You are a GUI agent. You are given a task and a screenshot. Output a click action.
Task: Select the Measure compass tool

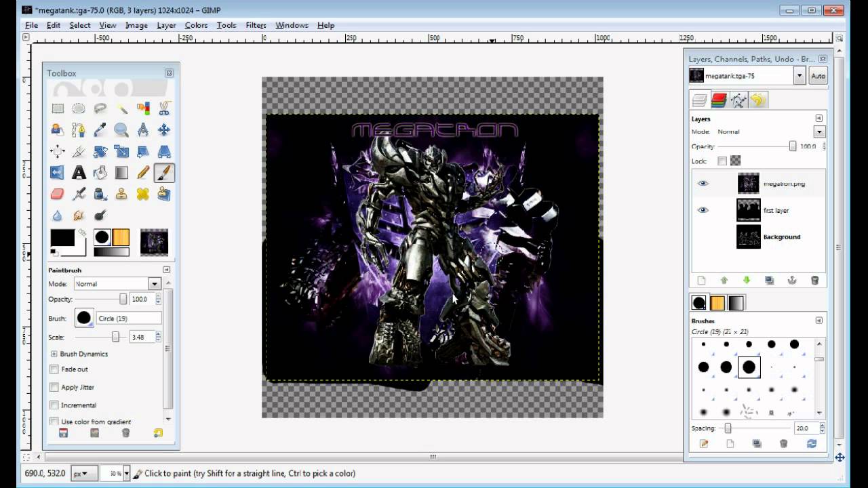tap(143, 129)
